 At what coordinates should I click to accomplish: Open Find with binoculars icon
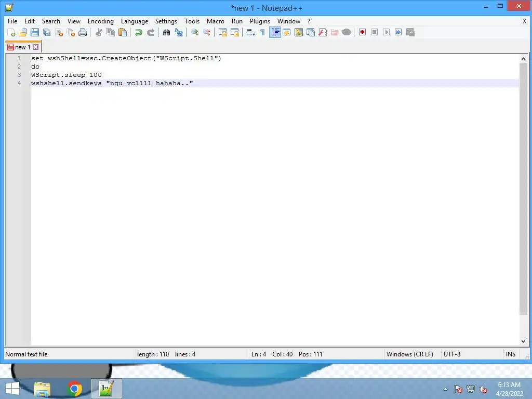(166, 32)
